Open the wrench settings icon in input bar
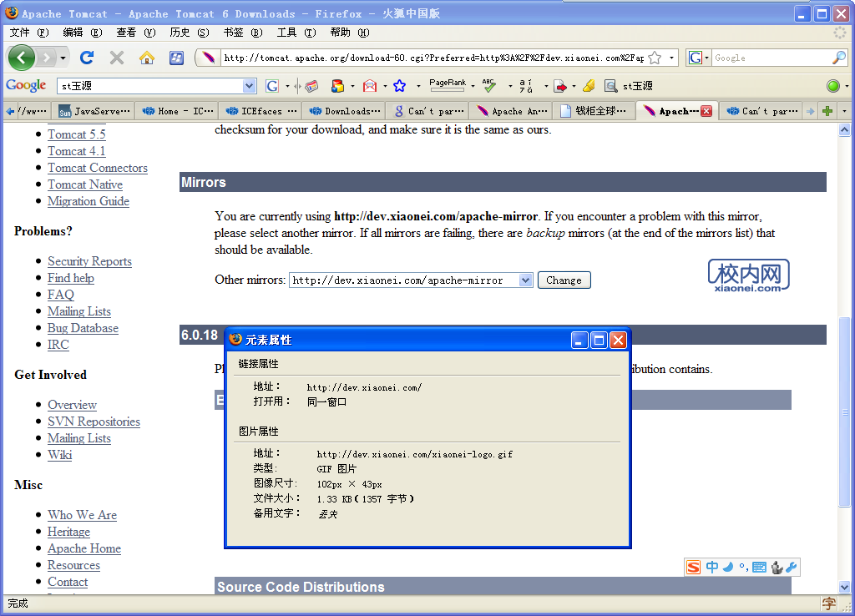The width and height of the screenshot is (855, 616). [790, 567]
